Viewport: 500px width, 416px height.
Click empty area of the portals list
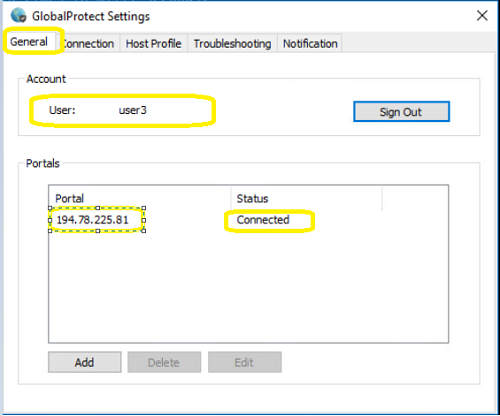tap(248, 287)
